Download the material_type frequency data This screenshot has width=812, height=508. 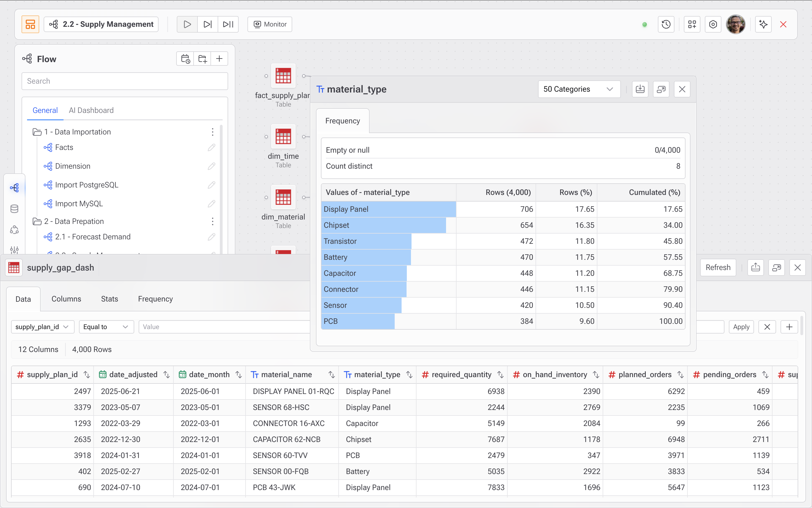point(640,89)
